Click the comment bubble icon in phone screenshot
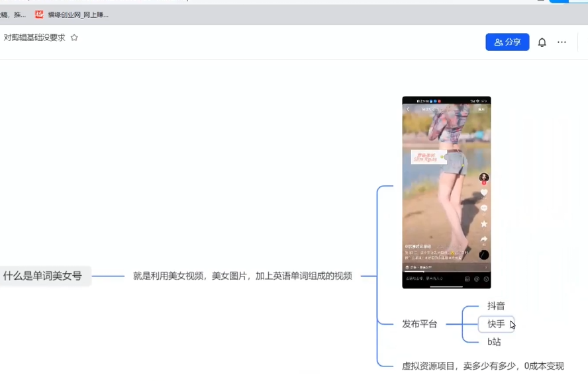The width and height of the screenshot is (588, 381). (484, 208)
